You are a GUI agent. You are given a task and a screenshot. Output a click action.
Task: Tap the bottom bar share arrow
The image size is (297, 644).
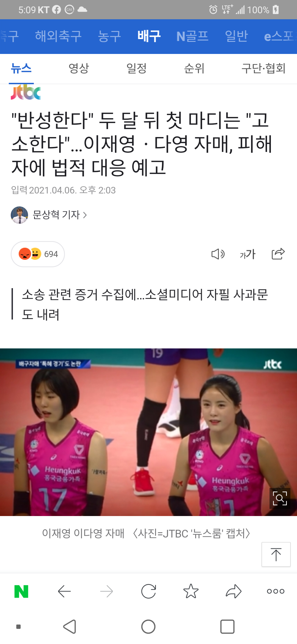click(x=233, y=591)
